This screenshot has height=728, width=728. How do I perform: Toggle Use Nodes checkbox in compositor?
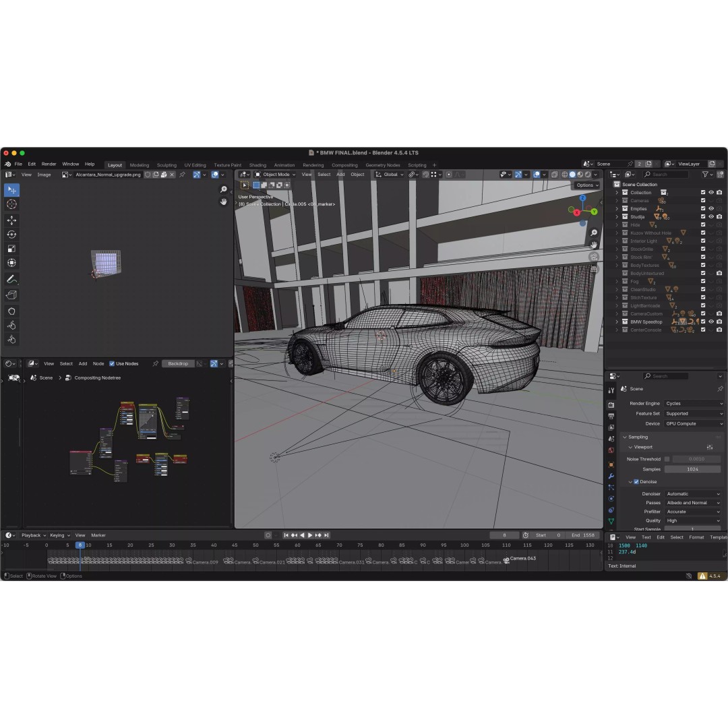tap(111, 363)
